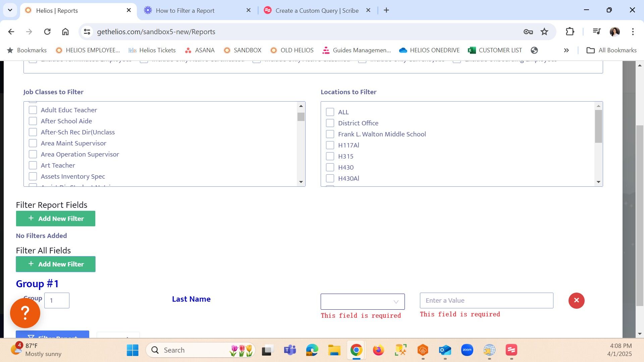Screen dimensions: 644x362
Task: Open the Last Name operator dropdown
Action: tap(362, 302)
